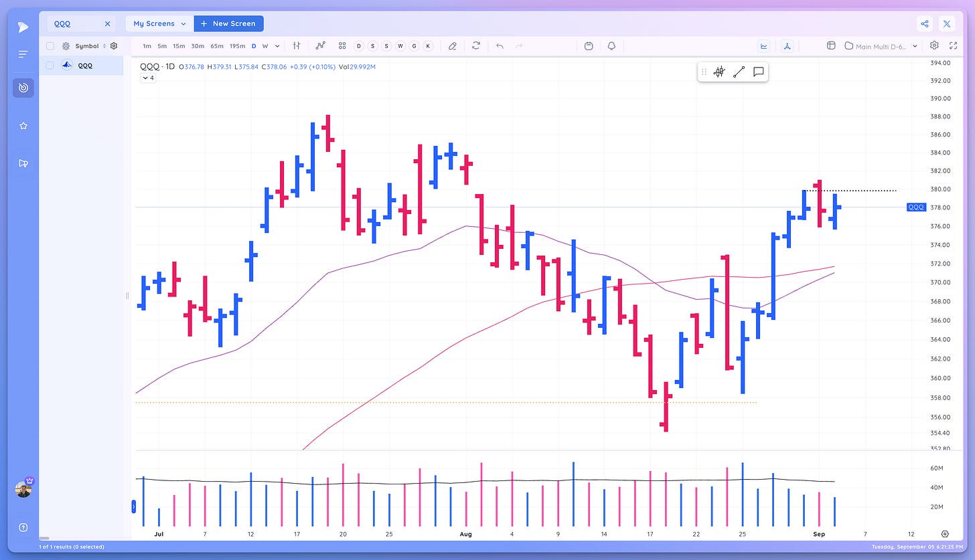The height and width of the screenshot is (560, 975).
Task: Sort by the Symbol column header
Action: pos(86,46)
